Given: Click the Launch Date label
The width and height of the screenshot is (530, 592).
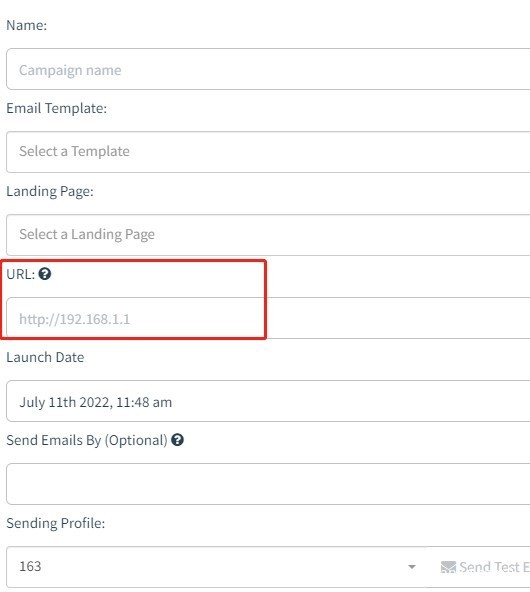Looking at the screenshot, I should tap(45, 357).
